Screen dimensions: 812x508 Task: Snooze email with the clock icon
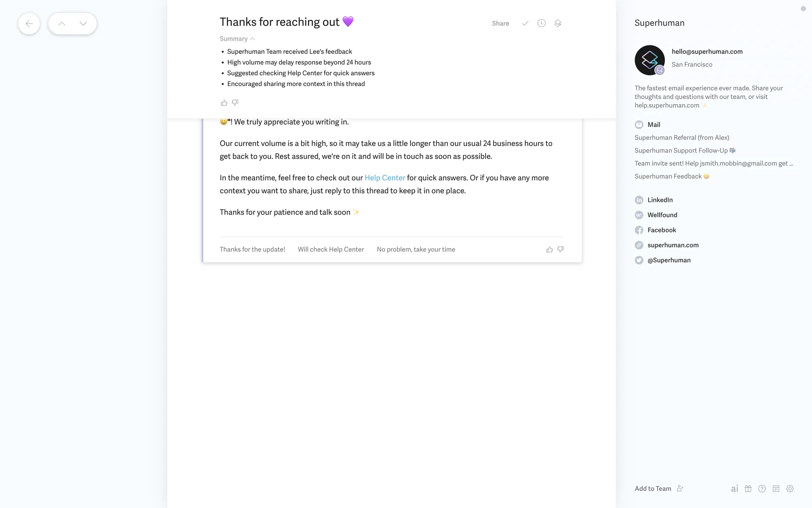click(x=541, y=23)
